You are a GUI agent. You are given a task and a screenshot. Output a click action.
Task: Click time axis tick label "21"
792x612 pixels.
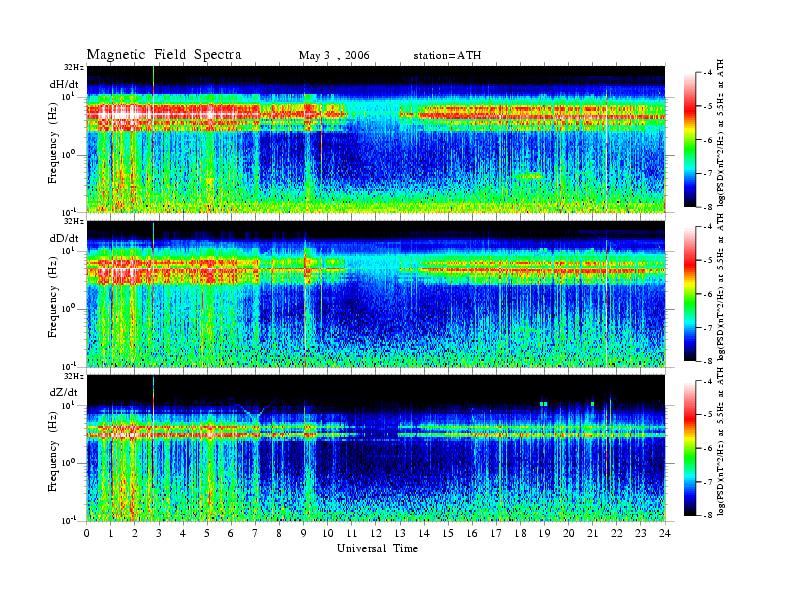coord(592,534)
